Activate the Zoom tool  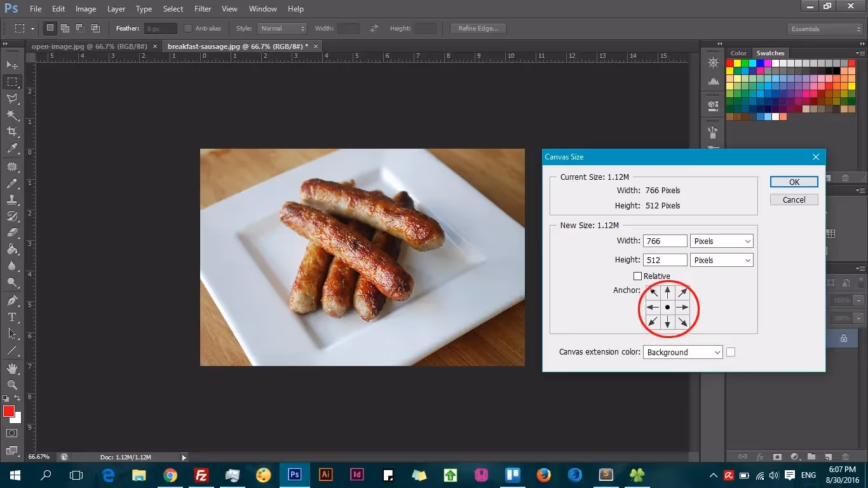(x=11, y=385)
